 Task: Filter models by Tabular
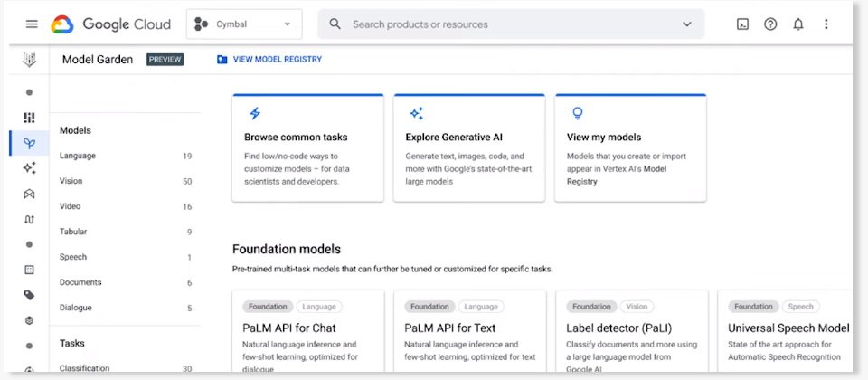tap(126, 232)
